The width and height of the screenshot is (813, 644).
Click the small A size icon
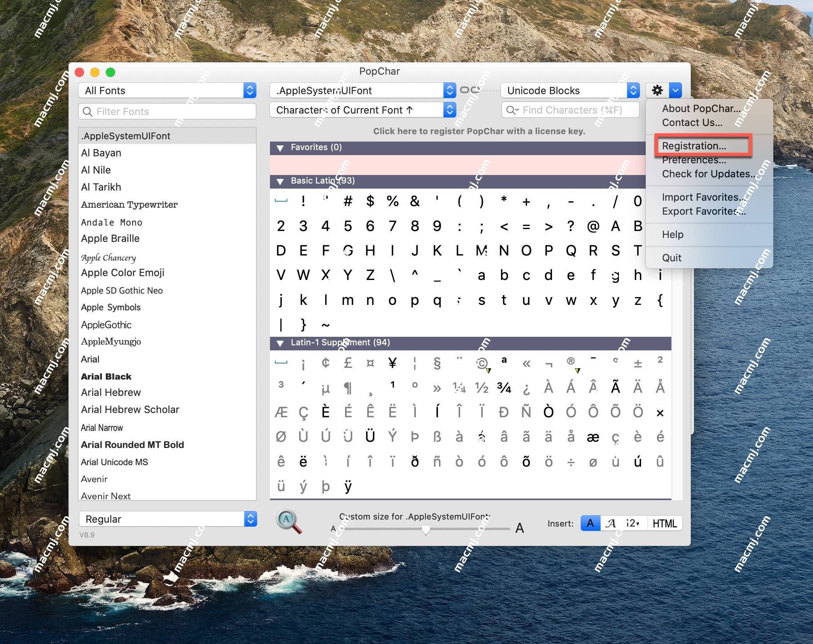click(333, 529)
